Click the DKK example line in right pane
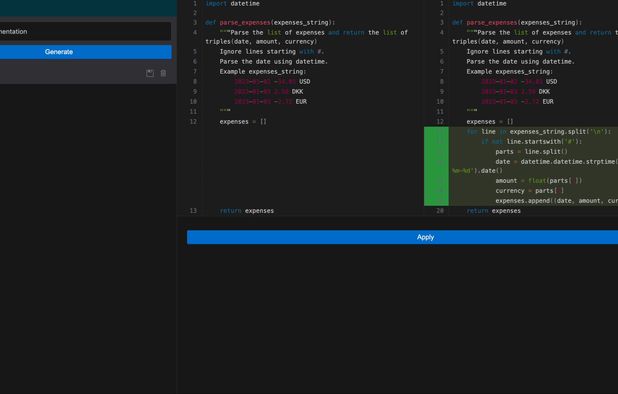618x394 pixels. (516, 91)
